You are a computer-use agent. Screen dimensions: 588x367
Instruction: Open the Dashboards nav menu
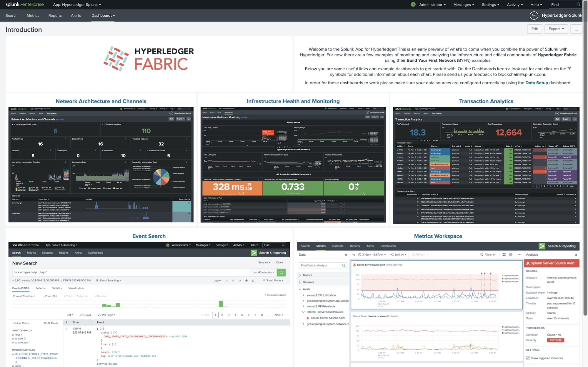pos(103,16)
